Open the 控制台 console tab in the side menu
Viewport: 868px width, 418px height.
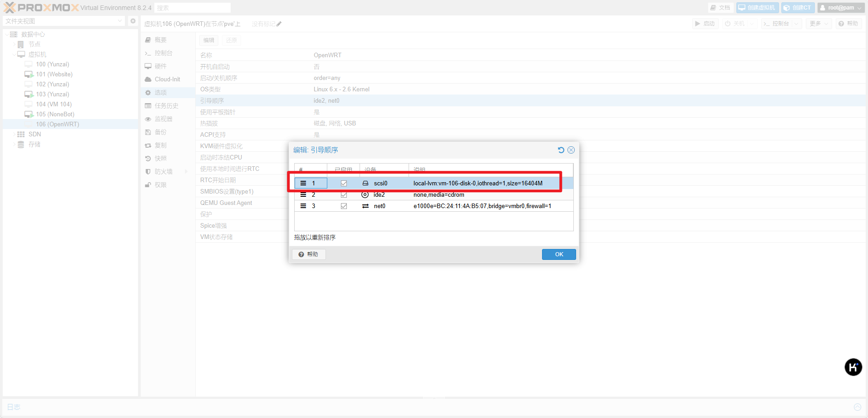pos(168,53)
